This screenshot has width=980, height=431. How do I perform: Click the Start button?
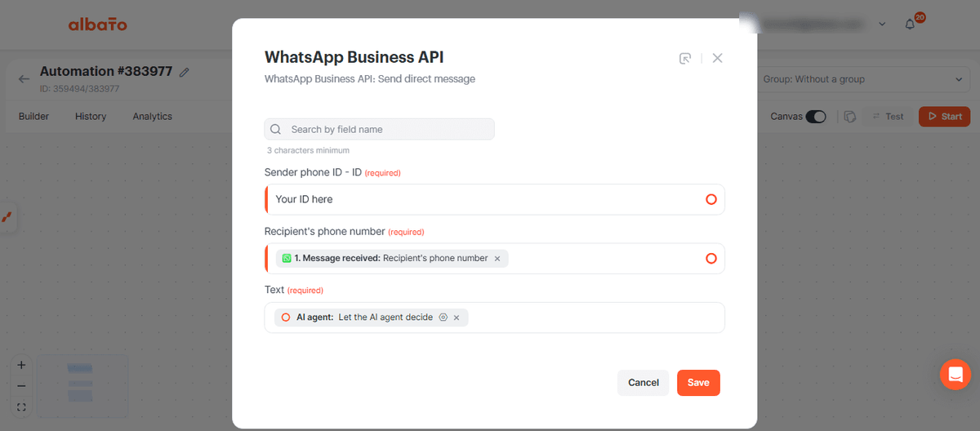[944, 117]
